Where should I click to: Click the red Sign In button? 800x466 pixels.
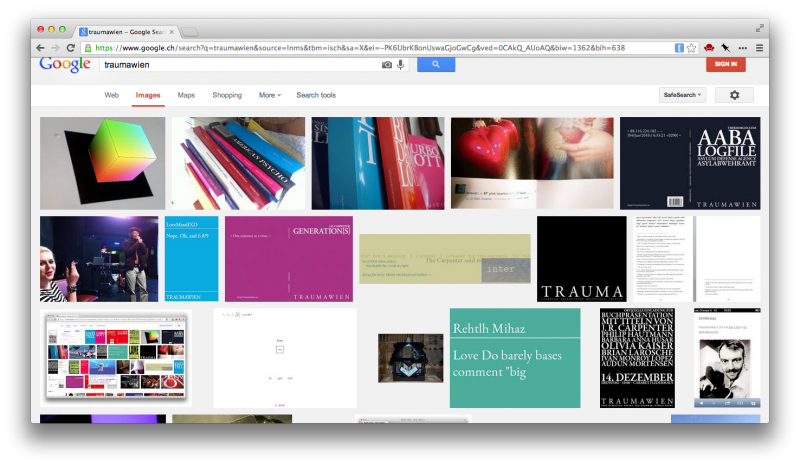click(x=726, y=64)
